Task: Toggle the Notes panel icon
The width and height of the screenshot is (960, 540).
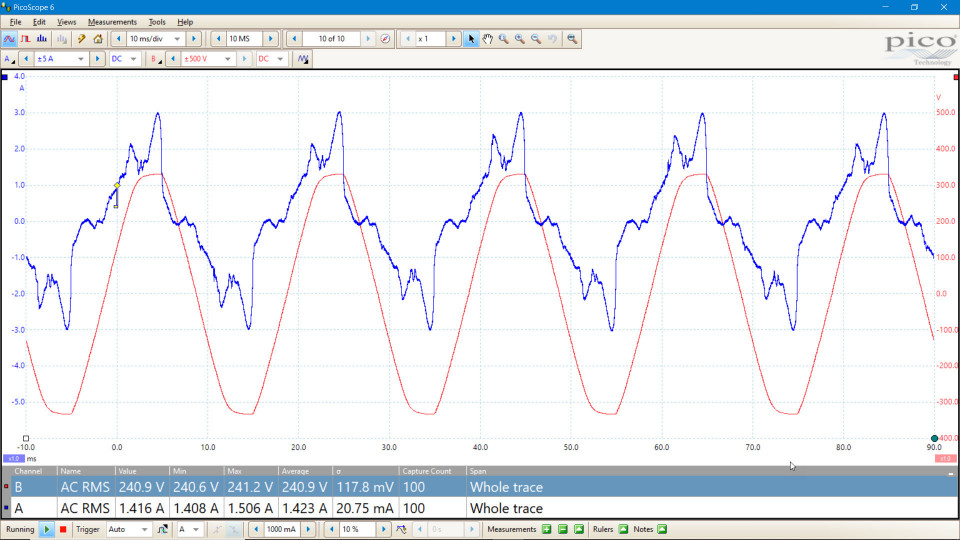Action: (662, 529)
